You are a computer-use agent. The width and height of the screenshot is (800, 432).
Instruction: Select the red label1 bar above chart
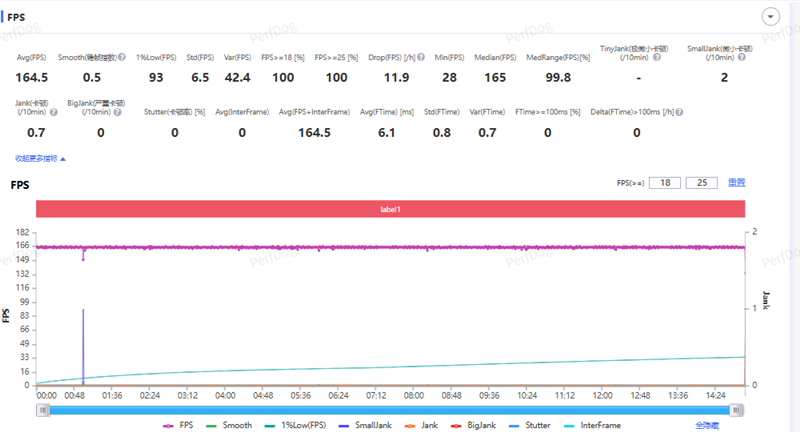pos(390,209)
